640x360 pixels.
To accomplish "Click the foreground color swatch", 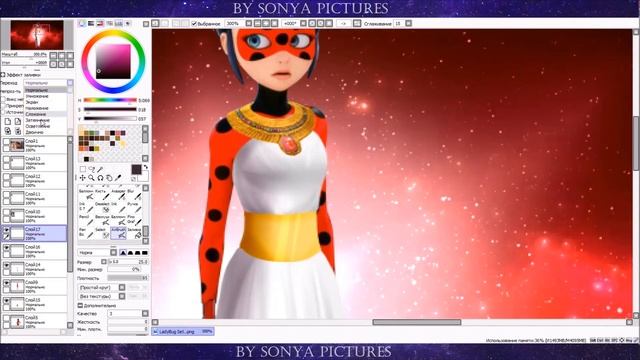I will [x=136, y=169].
